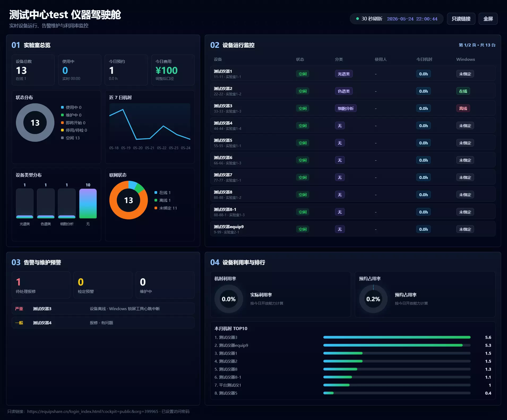
Task: Toggle the 空闲 13 legend entry
Action: tap(70, 138)
